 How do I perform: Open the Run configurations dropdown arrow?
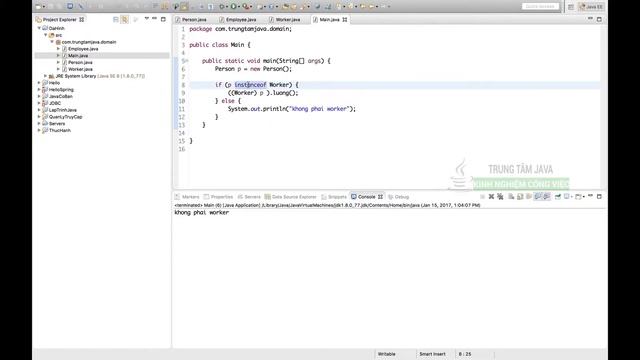click(239, 7)
